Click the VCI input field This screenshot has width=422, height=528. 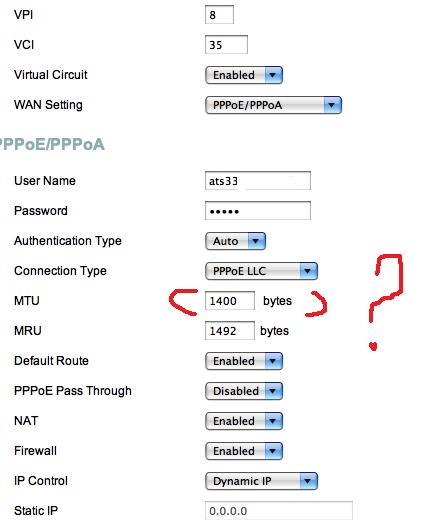coord(226,45)
